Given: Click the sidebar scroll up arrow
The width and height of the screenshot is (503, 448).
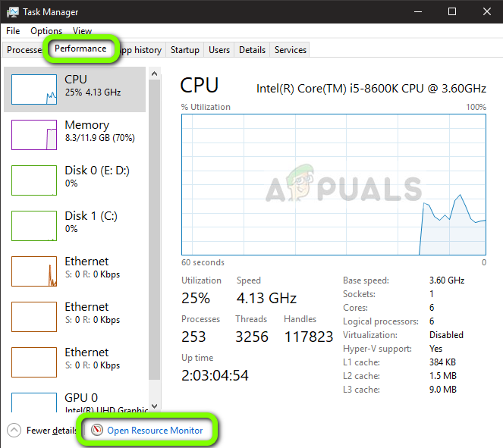Looking at the screenshot, I should tap(154, 74).
